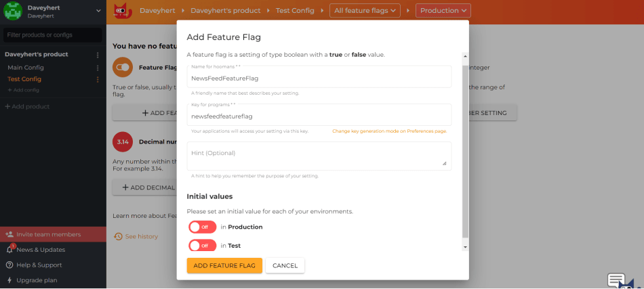Open kebab menu next to Test Config
The width and height of the screenshot is (644, 289).
(98, 79)
